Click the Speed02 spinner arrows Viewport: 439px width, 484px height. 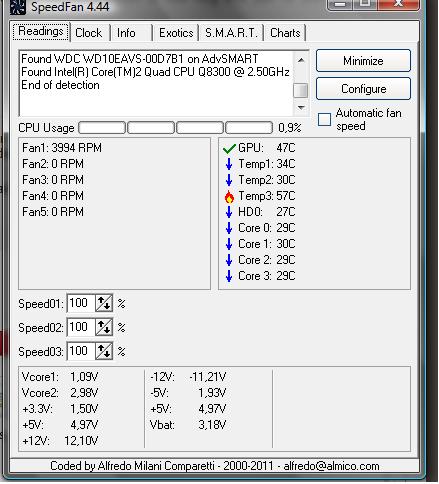tap(104, 327)
